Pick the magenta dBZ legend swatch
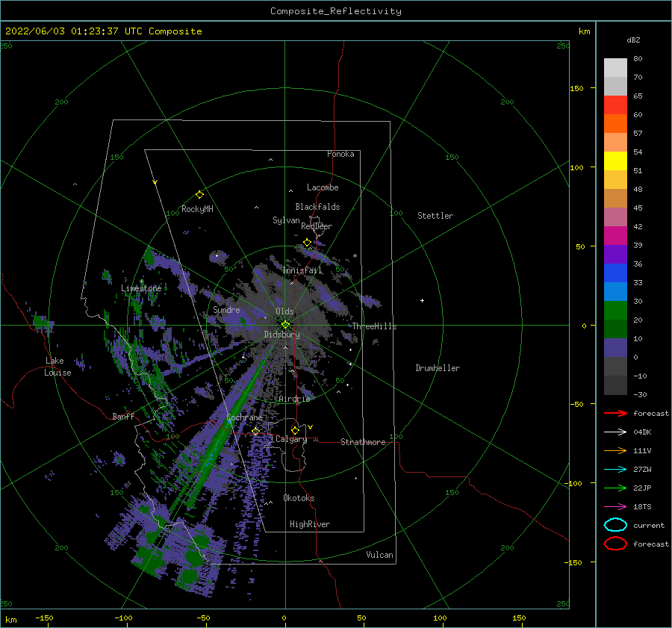The image size is (672, 628). click(615, 236)
